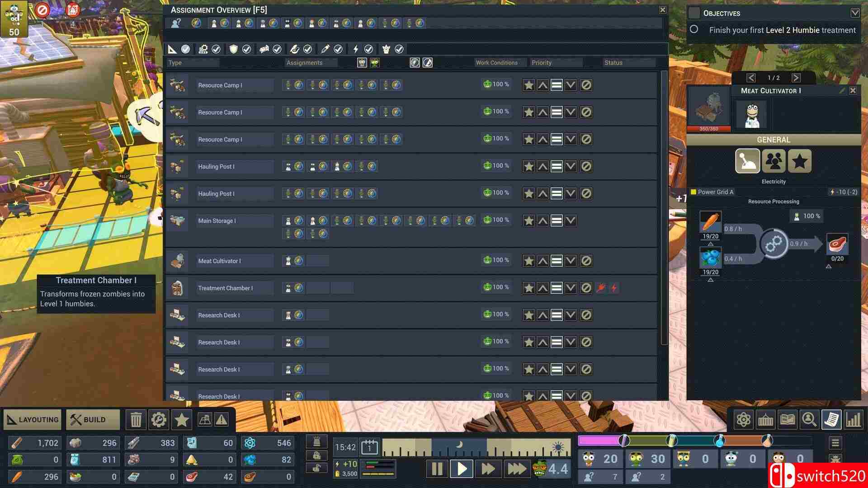Viewport: 868px width, 488px height.
Task: Disable the Meat Cultivator I building
Action: tap(586, 261)
